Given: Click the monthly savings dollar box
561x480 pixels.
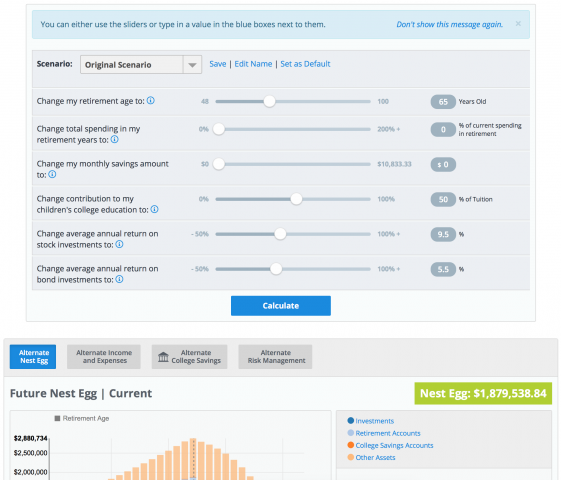Looking at the screenshot, I should click(443, 165).
